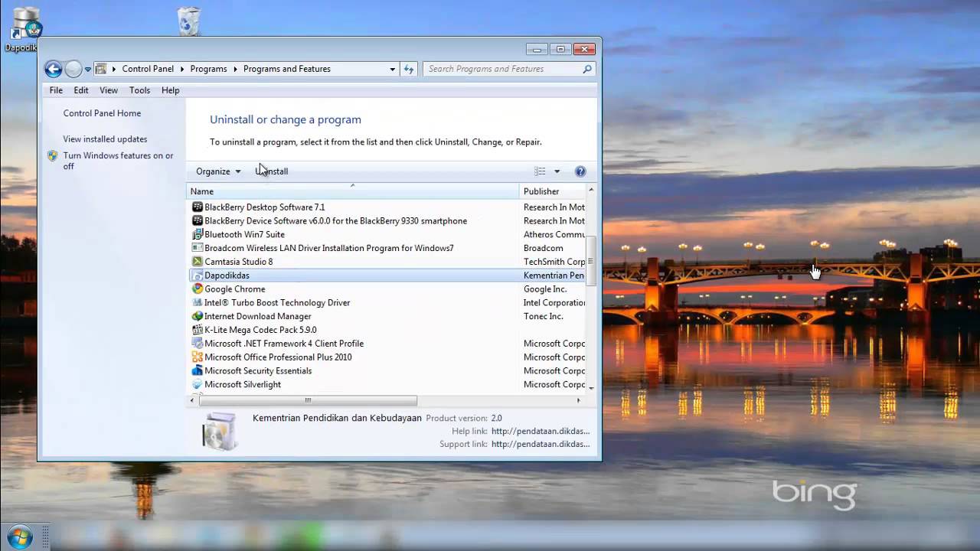980x551 pixels.
Task: Pick the Broadcom Wireless LAN Driver icon
Action: point(198,249)
